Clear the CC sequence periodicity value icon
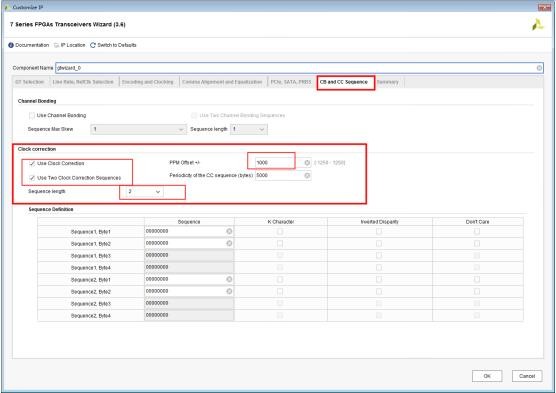 click(x=307, y=175)
